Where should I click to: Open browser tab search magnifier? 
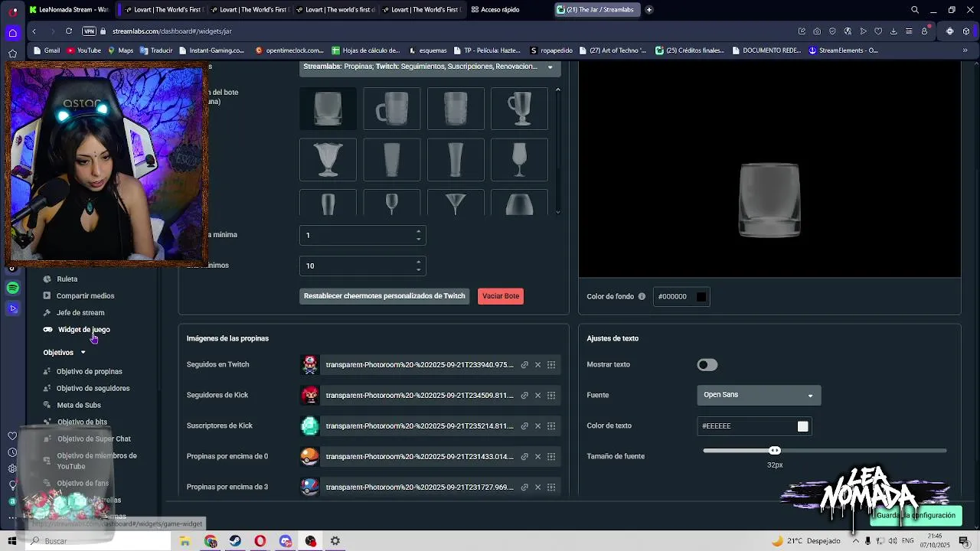coord(915,10)
